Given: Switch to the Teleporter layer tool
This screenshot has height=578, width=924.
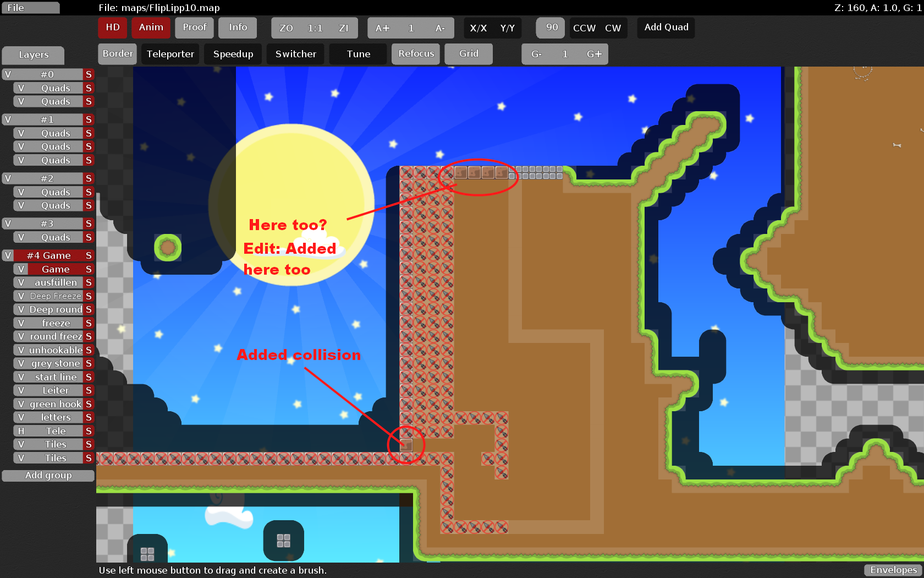Looking at the screenshot, I should tap(170, 54).
